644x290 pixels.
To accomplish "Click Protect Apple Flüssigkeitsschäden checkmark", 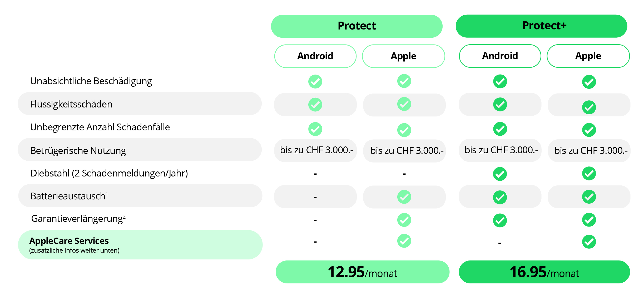I will pos(404,104).
